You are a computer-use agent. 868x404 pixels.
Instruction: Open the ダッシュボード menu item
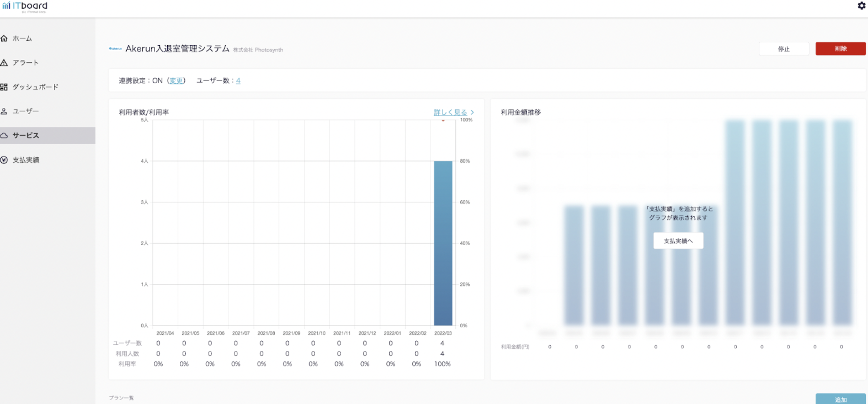(x=36, y=87)
